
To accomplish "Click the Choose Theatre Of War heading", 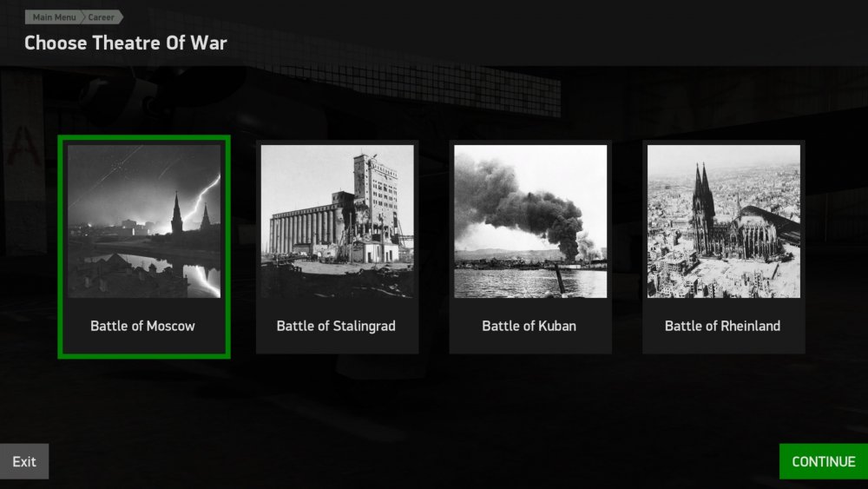I will [x=126, y=43].
